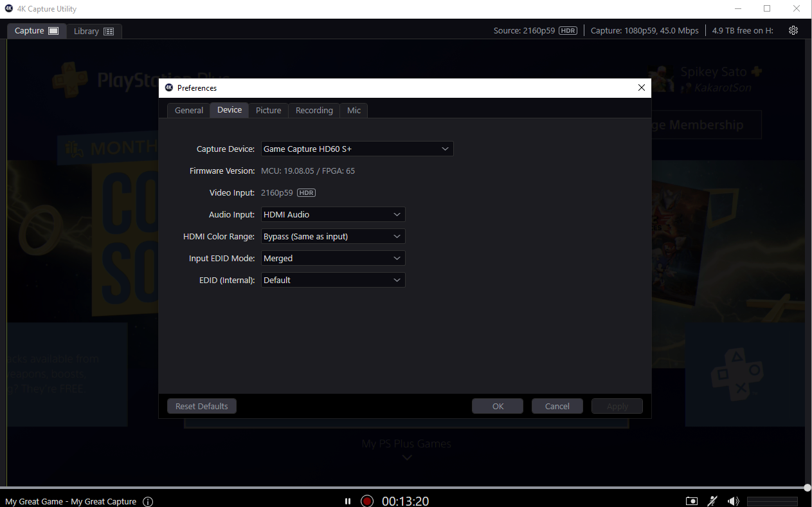
Task: Open the Capture Device dropdown
Action: [357, 149]
